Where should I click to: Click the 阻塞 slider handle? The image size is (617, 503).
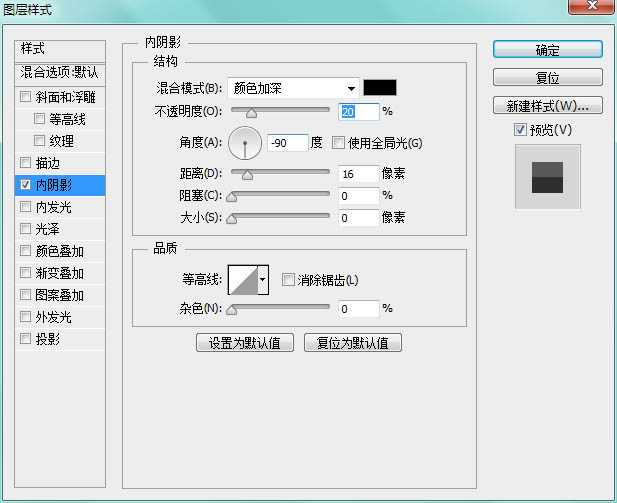click(x=232, y=196)
